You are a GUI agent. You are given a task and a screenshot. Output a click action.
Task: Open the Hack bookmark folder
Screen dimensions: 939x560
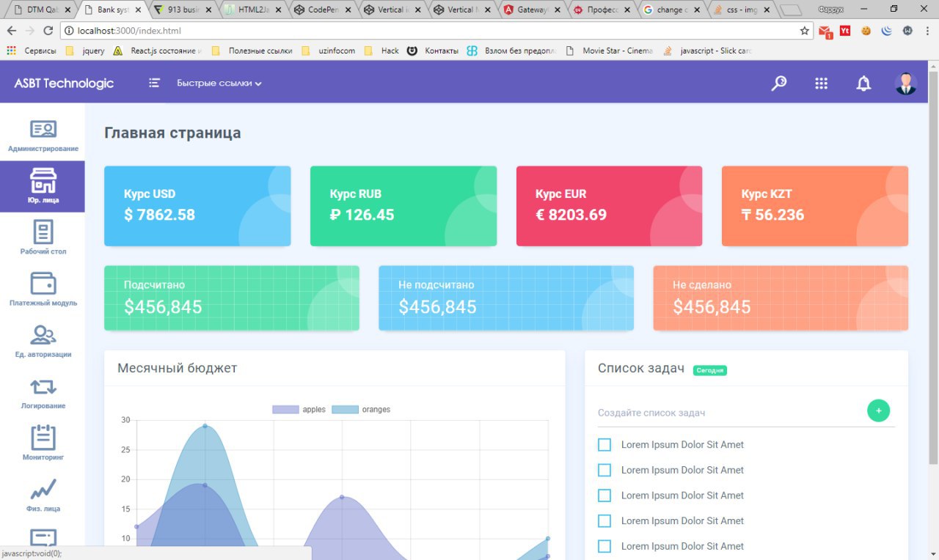(381, 51)
